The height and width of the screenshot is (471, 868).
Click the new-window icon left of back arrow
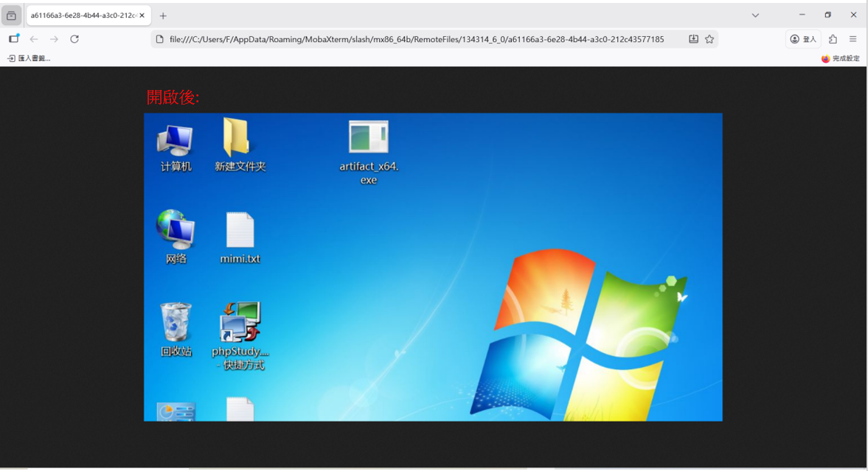click(x=14, y=39)
